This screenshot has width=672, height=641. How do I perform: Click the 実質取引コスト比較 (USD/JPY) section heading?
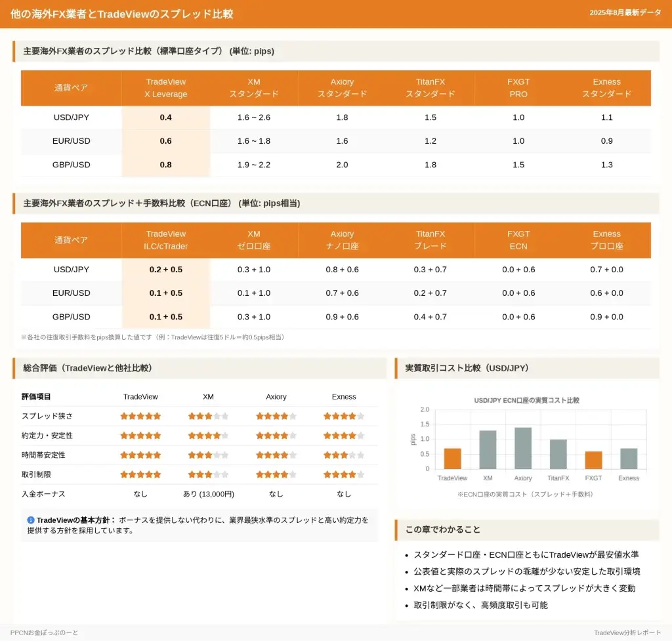pyautogui.click(x=467, y=368)
